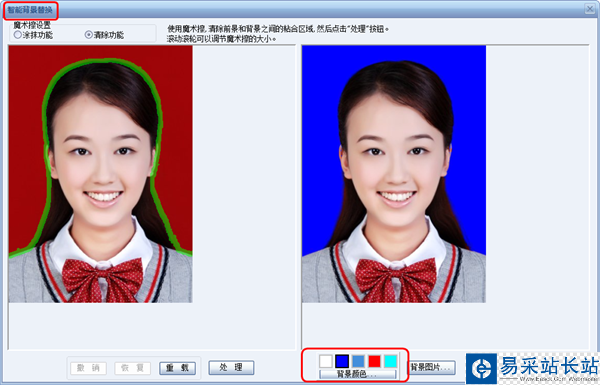The width and height of the screenshot is (600, 385).
Task: Pick the dark blue background swatch
Action: coord(342,361)
